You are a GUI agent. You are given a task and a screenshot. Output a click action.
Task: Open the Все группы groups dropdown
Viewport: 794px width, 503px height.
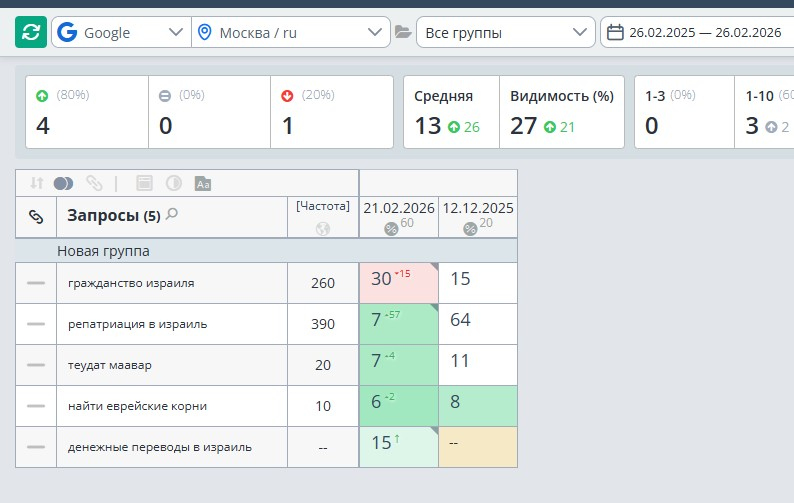click(x=505, y=32)
